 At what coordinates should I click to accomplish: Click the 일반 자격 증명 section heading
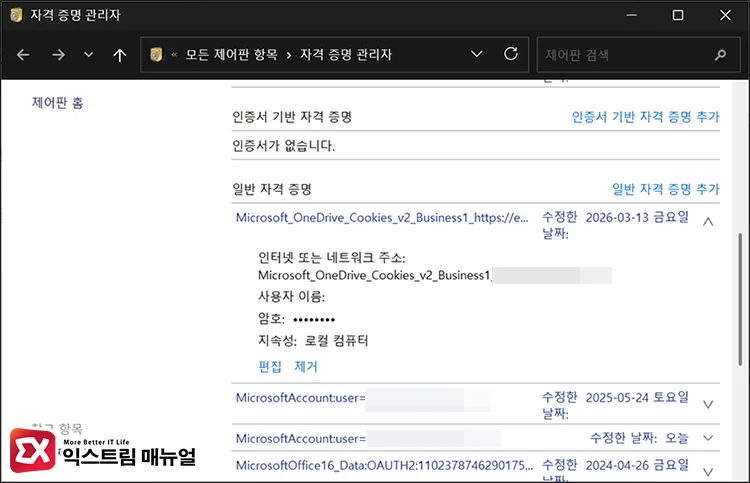point(272,189)
